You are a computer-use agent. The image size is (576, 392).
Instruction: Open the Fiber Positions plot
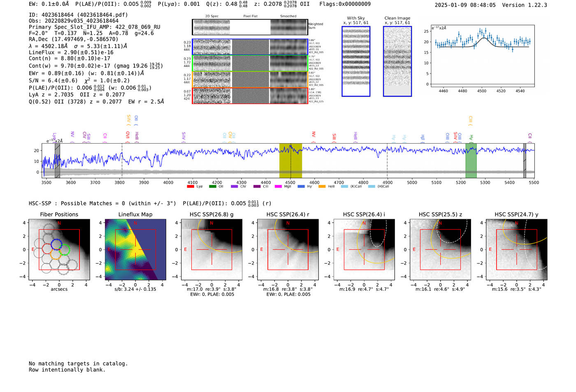pos(59,250)
